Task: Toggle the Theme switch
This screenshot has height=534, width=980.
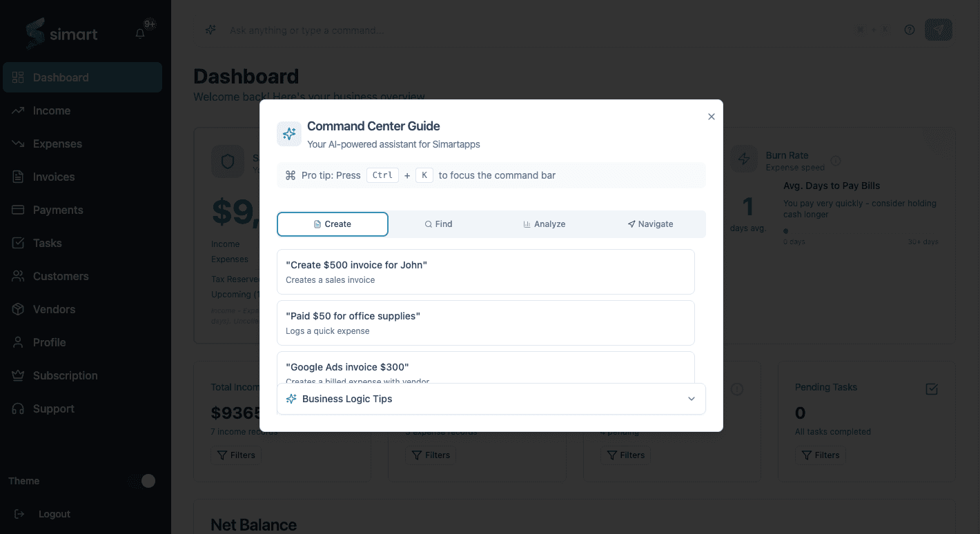Action: (x=143, y=481)
